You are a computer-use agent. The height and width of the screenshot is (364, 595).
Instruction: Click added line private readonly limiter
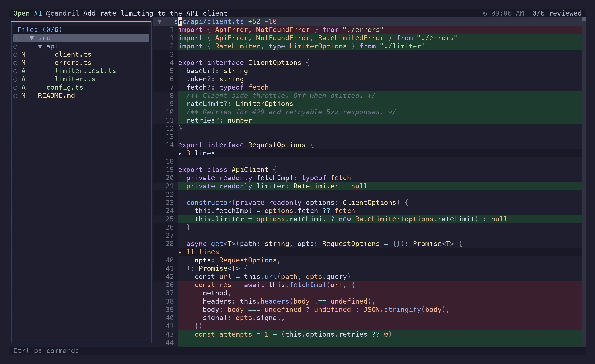tap(380, 186)
